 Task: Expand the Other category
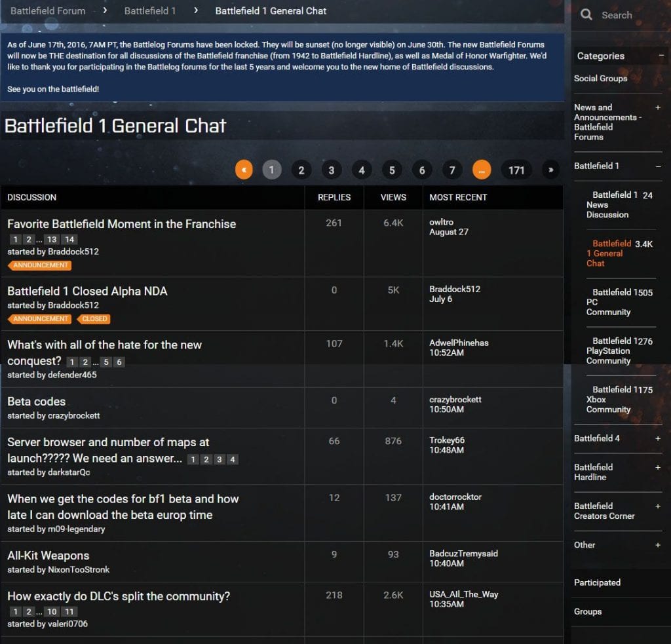(x=658, y=545)
